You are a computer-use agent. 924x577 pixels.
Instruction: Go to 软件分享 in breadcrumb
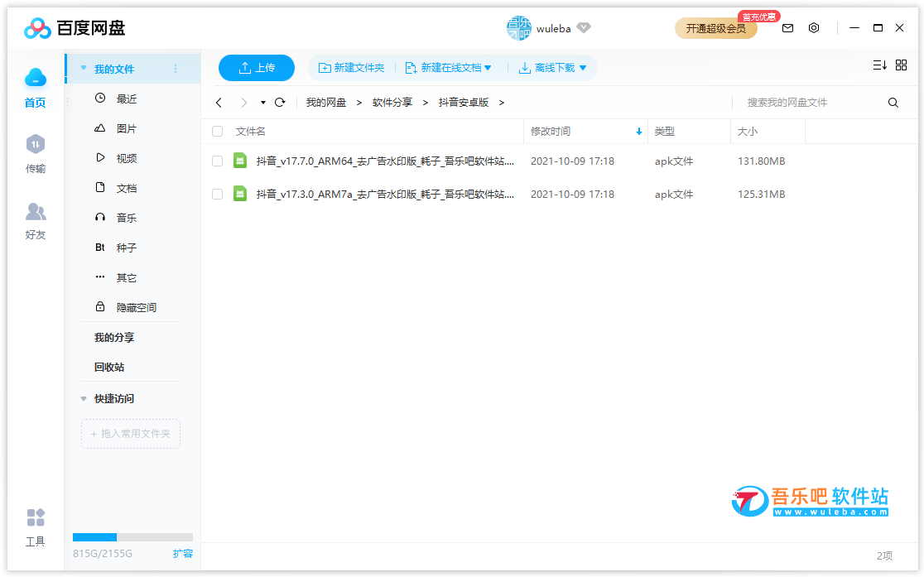pos(392,103)
